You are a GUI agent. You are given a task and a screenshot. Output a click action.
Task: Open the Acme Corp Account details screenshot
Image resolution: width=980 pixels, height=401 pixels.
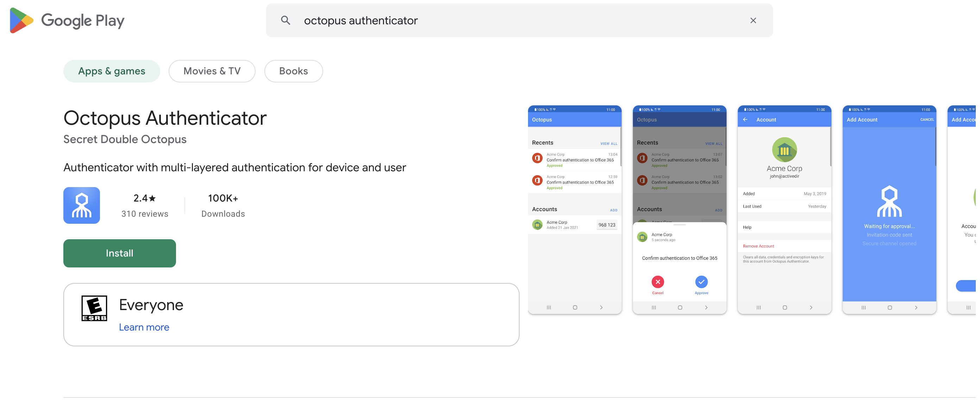[784, 210]
